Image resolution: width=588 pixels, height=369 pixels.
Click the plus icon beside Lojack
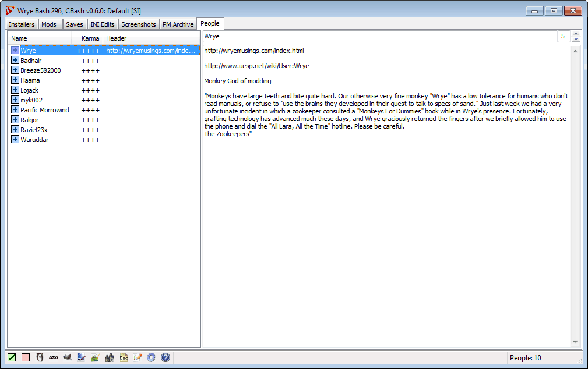[x=15, y=90]
